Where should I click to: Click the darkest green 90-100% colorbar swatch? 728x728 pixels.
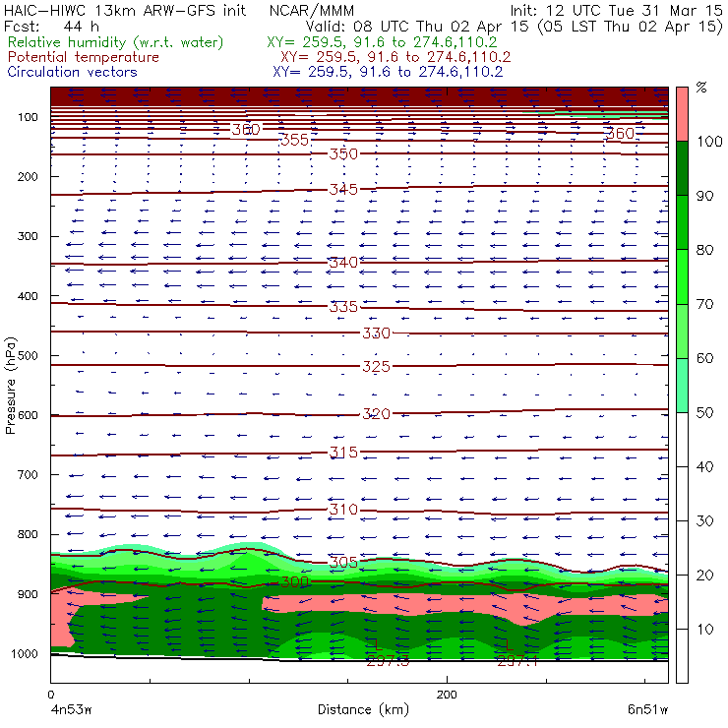coord(682,168)
